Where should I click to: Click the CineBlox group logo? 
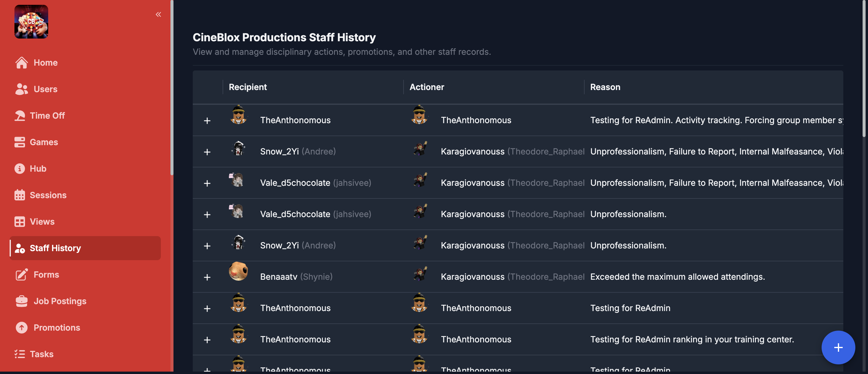coord(31,22)
